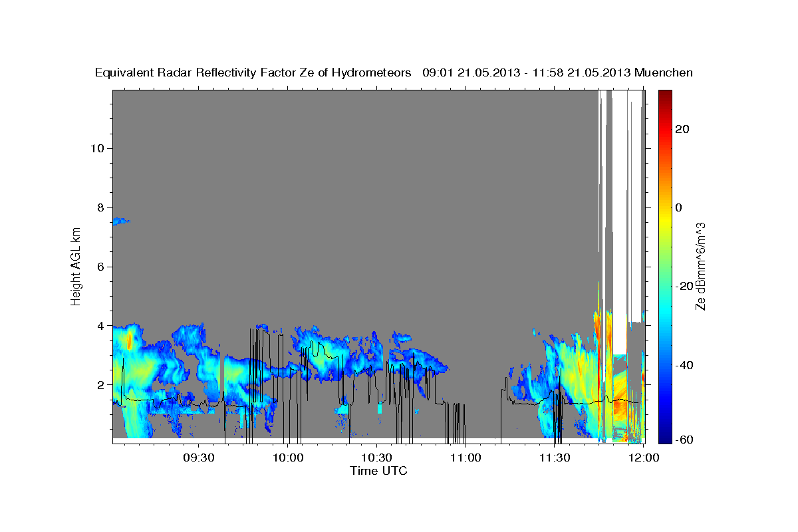Click the white missing-data column near 11:55
Viewport: 798px width, 532px height.
tap(620, 223)
